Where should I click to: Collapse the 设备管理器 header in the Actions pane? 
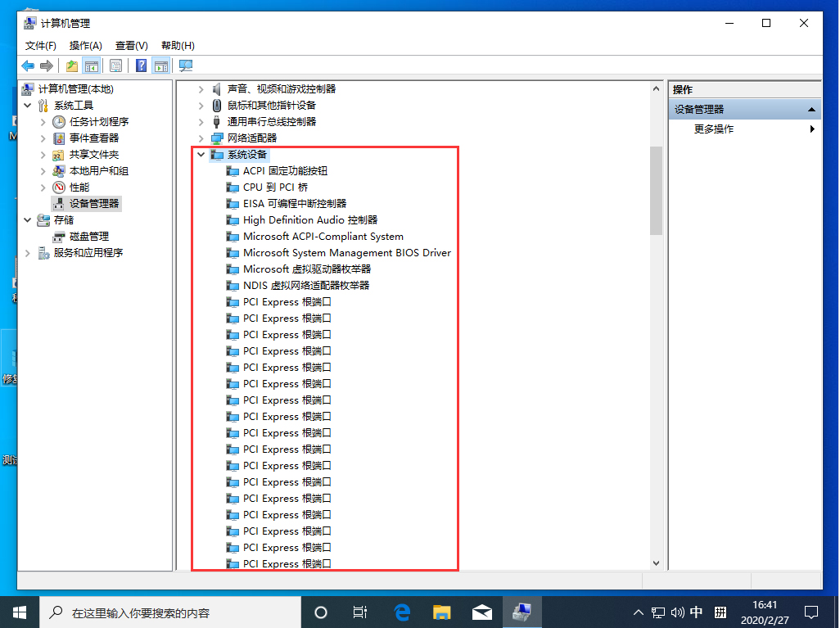click(812, 108)
